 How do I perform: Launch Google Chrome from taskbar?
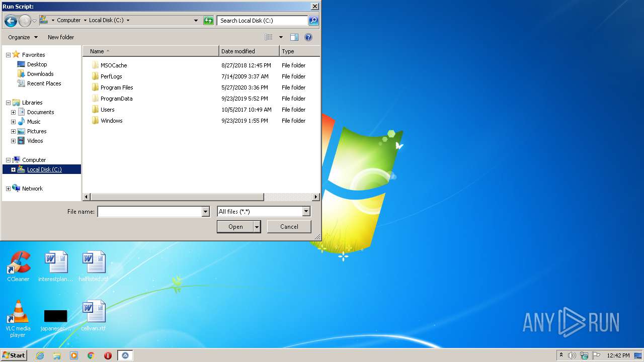(91, 355)
